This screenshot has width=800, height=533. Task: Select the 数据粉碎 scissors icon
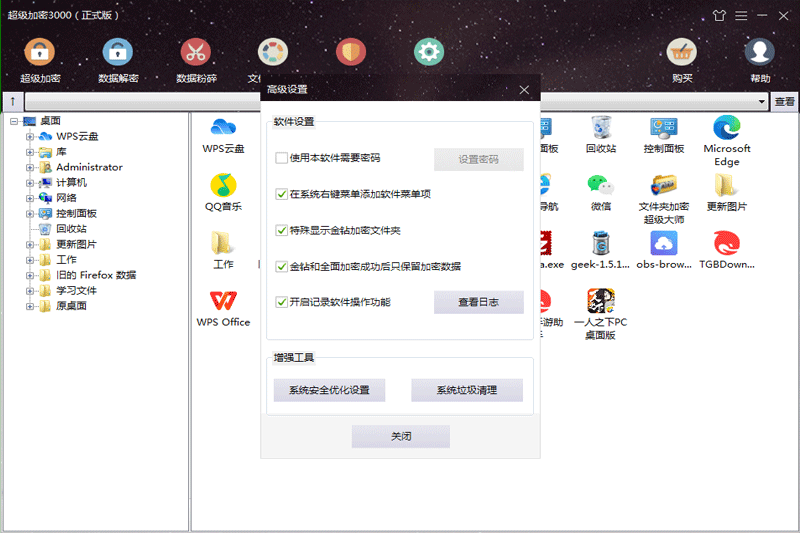pos(195,53)
